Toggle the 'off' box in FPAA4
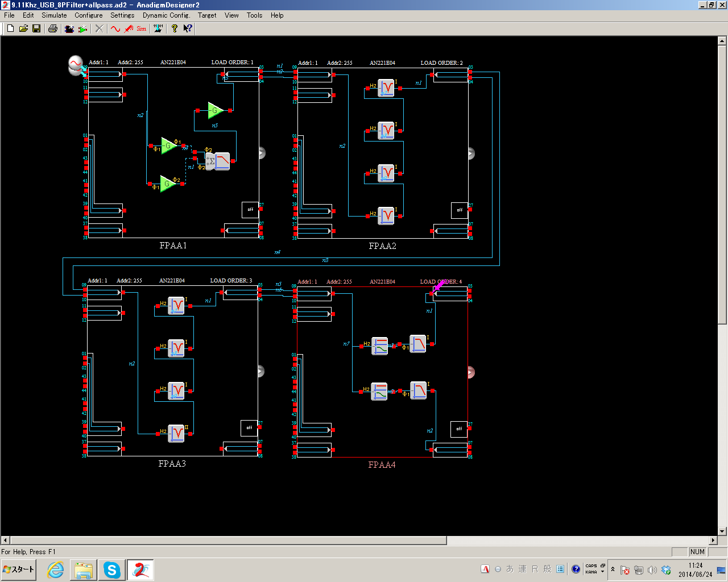Screen dimensions: 728x582 458,429
